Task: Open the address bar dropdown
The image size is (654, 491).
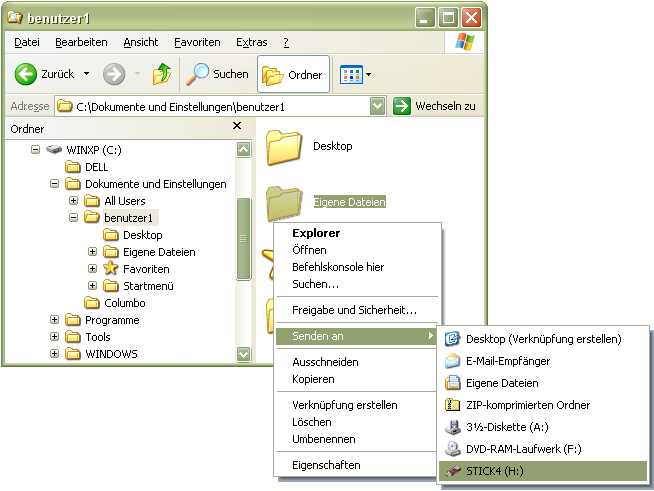Action: point(377,106)
